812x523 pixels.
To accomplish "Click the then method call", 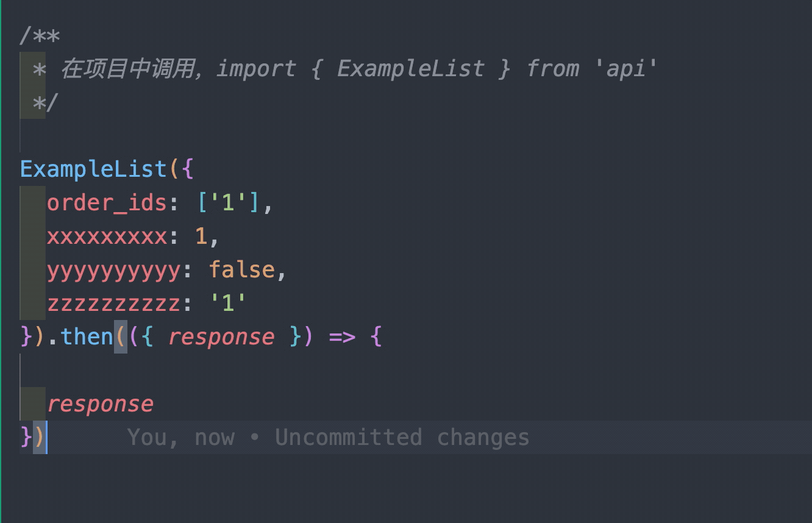I will [x=87, y=336].
